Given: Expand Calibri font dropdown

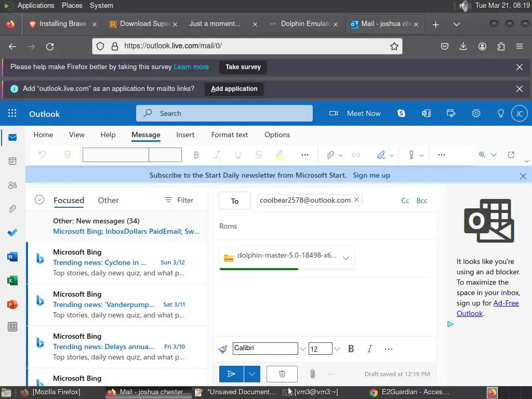Looking at the screenshot, I should point(303,349).
